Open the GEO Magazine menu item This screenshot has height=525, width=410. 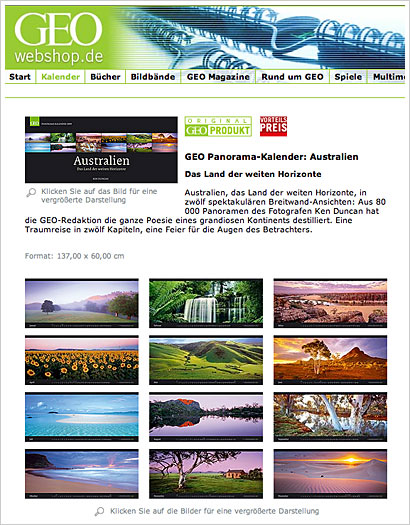coord(218,77)
